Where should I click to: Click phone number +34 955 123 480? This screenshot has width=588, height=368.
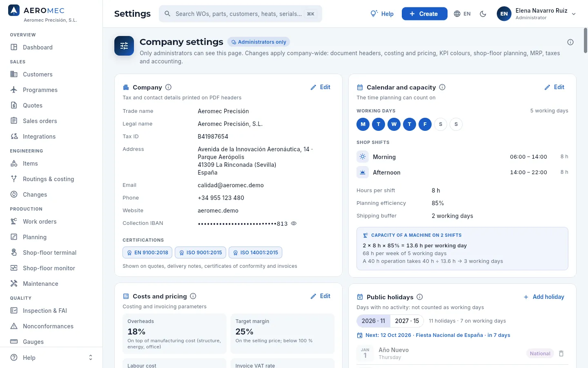[221, 198]
